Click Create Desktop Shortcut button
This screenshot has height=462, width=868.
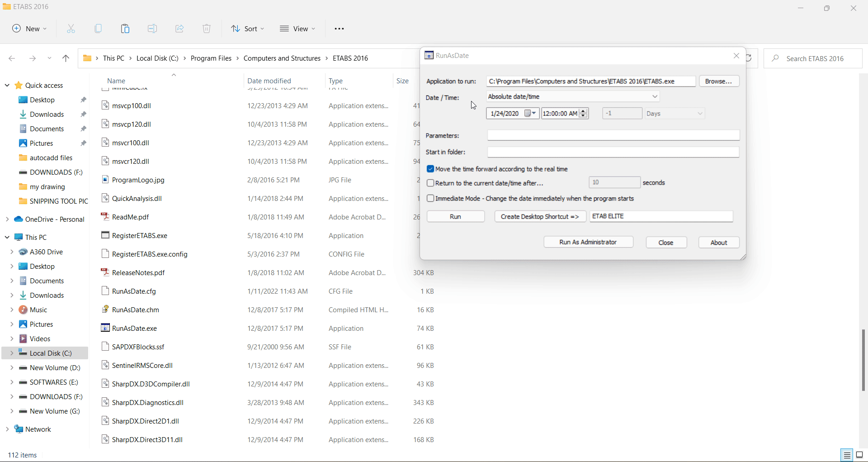(540, 216)
